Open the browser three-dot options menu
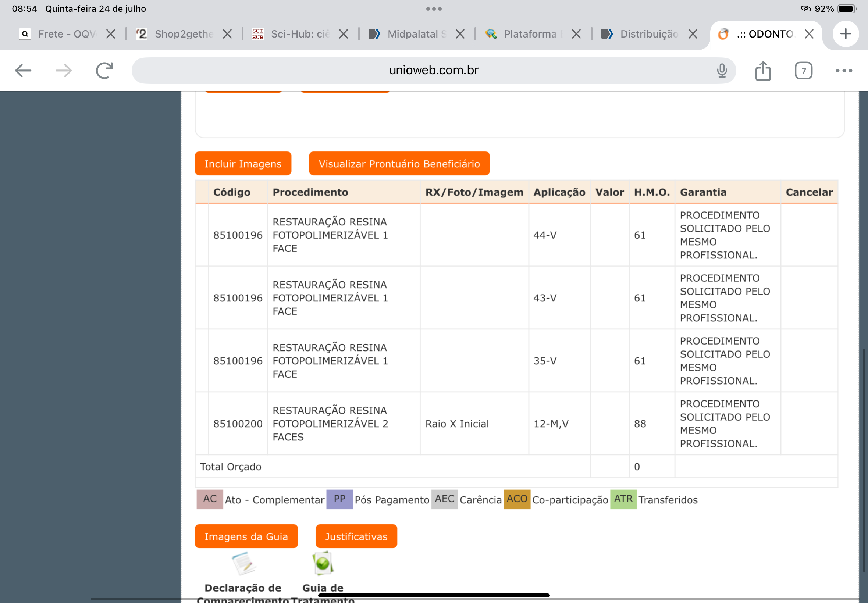 point(844,71)
